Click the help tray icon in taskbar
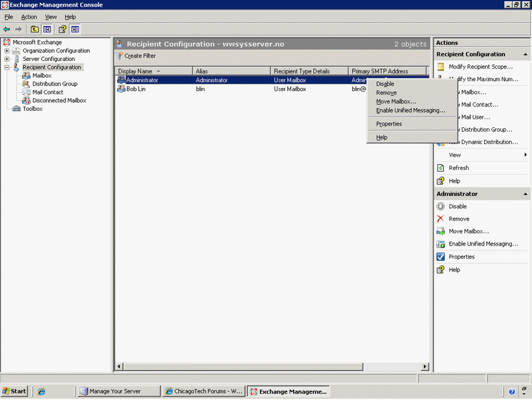Viewport: 532px width, 400px height. [512, 391]
